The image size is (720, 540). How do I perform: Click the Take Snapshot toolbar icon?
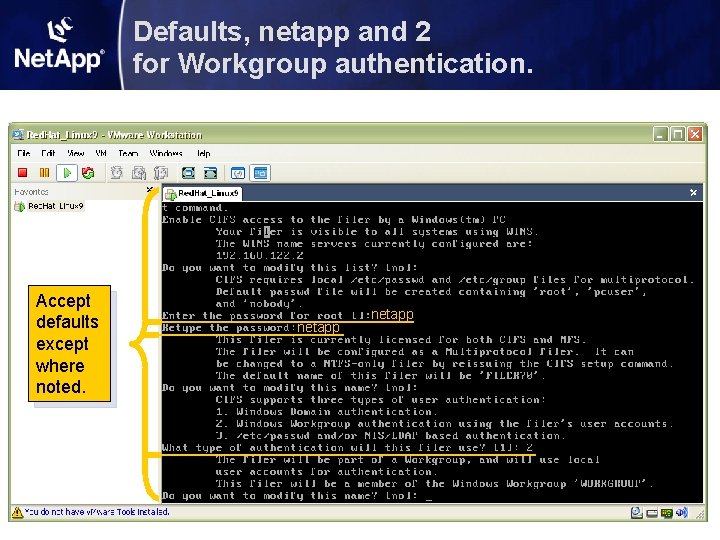[x=117, y=173]
